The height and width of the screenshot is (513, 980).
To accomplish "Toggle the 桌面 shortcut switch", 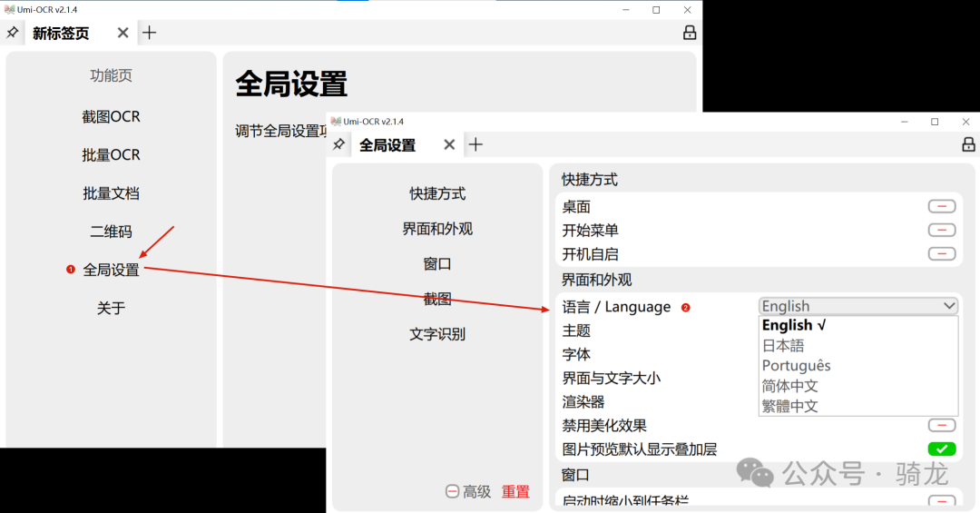I will pyautogui.click(x=942, y=206).
